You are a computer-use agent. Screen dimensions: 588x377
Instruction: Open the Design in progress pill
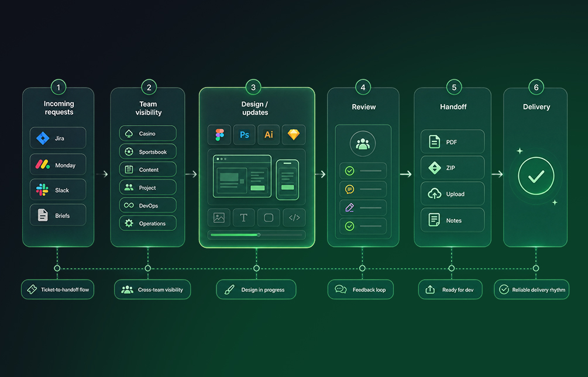[x=256, y=289]
